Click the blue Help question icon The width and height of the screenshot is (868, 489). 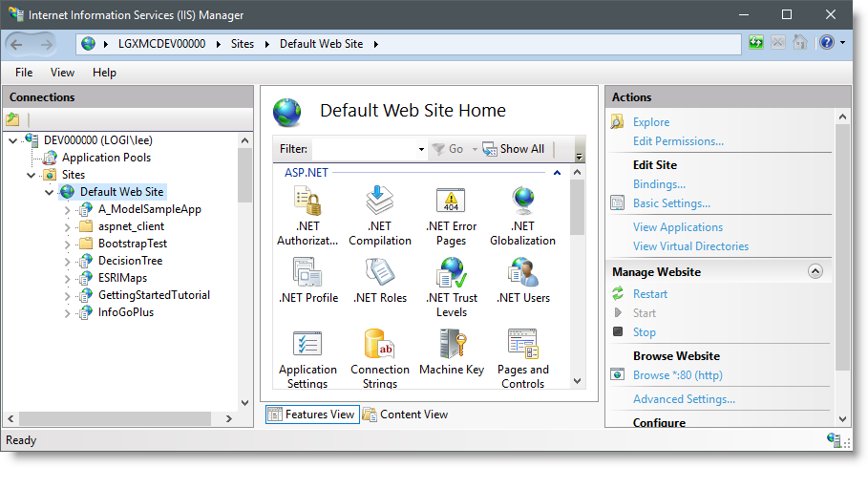827,43
